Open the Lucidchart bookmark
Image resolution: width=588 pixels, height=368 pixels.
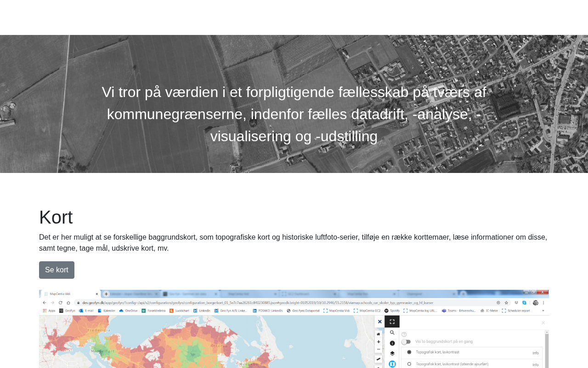(x=179, y=310)
